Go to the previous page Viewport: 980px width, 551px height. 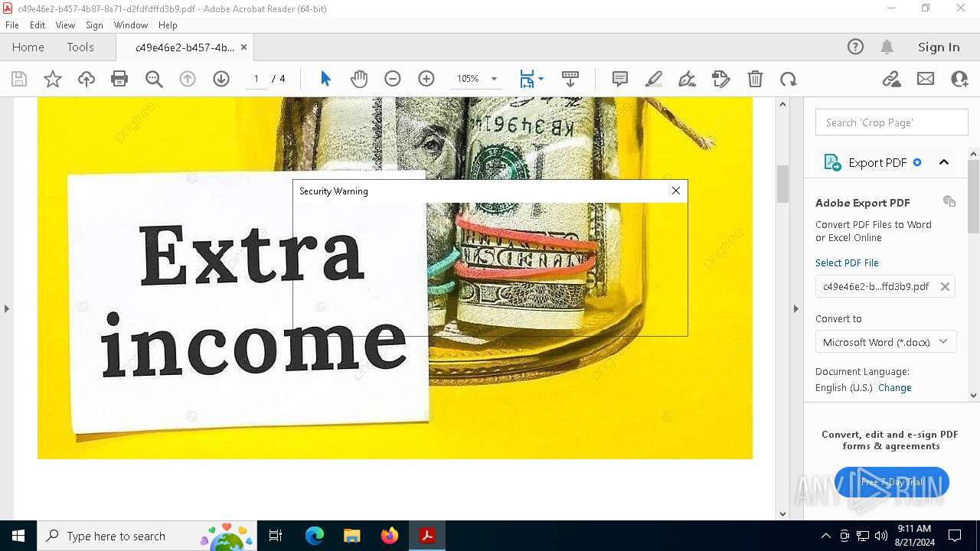pos(188,79)
